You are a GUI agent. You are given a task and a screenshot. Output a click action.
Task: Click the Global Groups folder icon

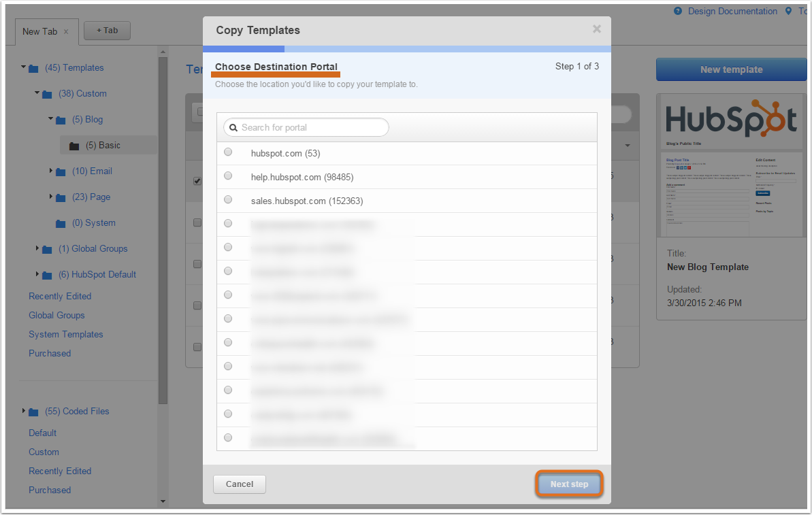coord(47,250)
